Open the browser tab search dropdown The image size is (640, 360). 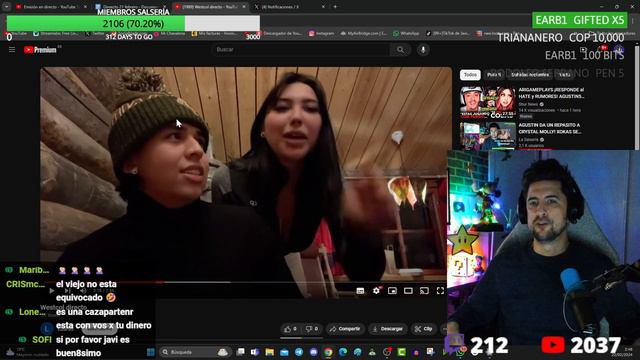7,7
